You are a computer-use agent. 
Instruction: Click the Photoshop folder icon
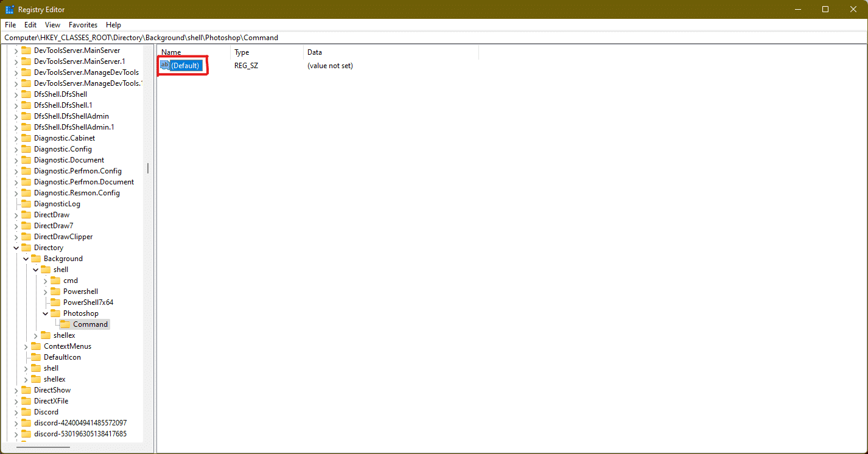[x=55, y=313]
